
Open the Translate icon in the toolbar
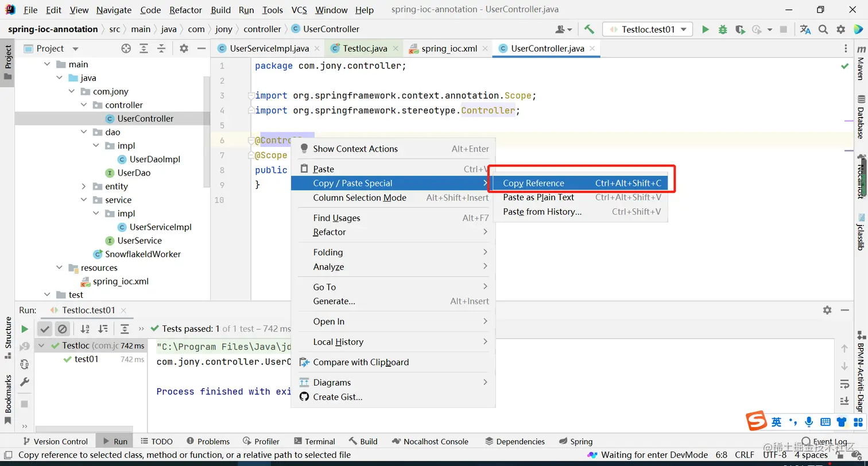[805, 29]
